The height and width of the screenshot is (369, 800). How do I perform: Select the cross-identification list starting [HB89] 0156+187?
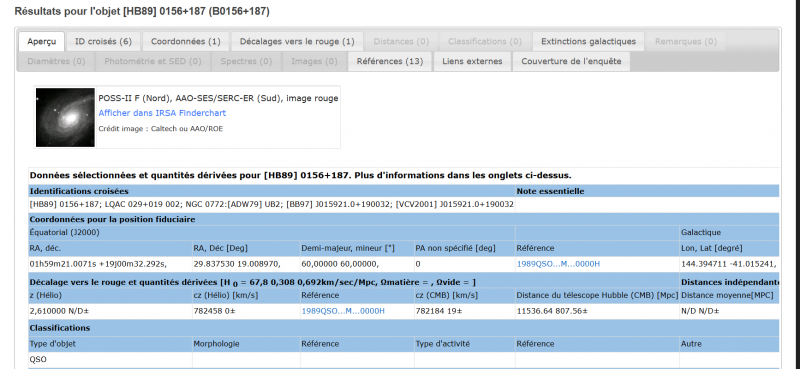coord(271,205)
